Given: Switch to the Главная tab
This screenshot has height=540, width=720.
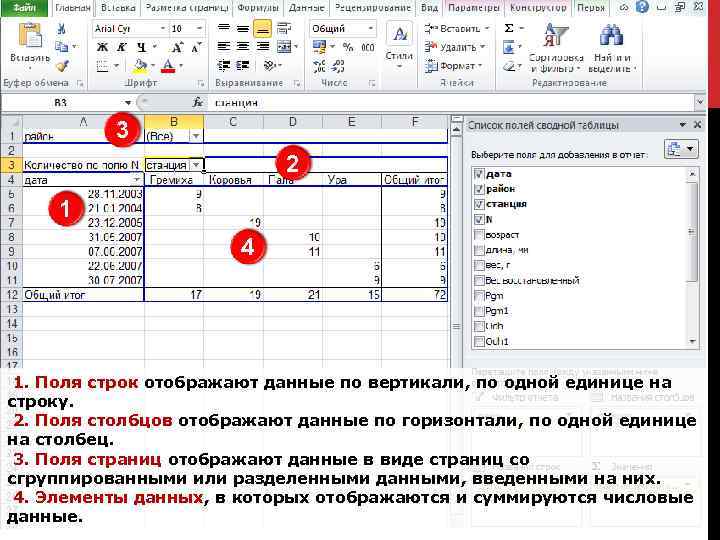Looking at the screenshot, I should [x=73, y=8].
